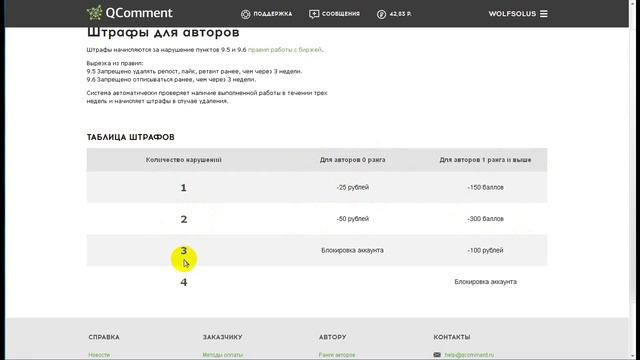
Task: Click violation count number 4
Action: 184,282
